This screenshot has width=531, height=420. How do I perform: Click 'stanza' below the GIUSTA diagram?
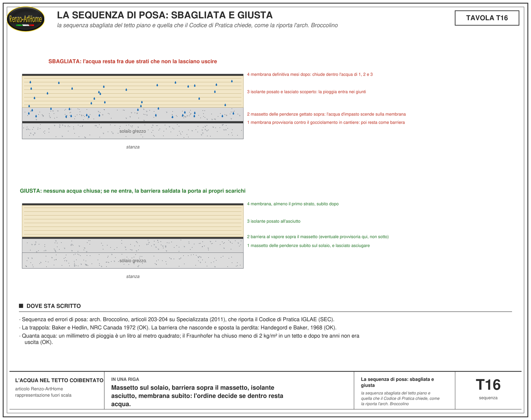133,276
